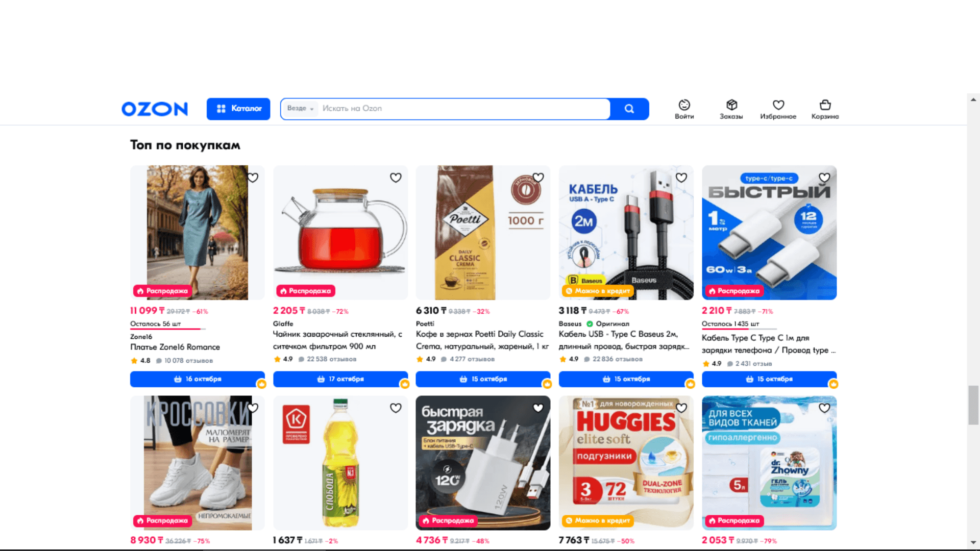Favorite the Poetti coffee product
Image resolution: width=980 pixels, height=551 pixels.
click(538, 178)
